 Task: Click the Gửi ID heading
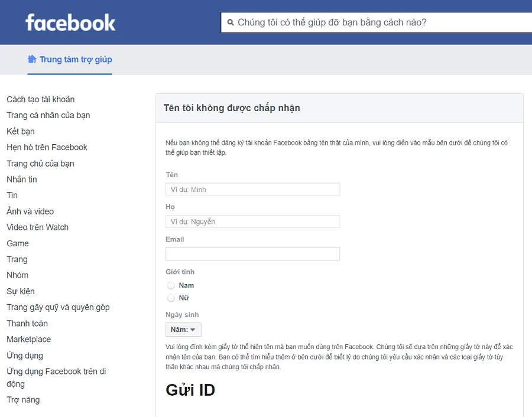190,390
